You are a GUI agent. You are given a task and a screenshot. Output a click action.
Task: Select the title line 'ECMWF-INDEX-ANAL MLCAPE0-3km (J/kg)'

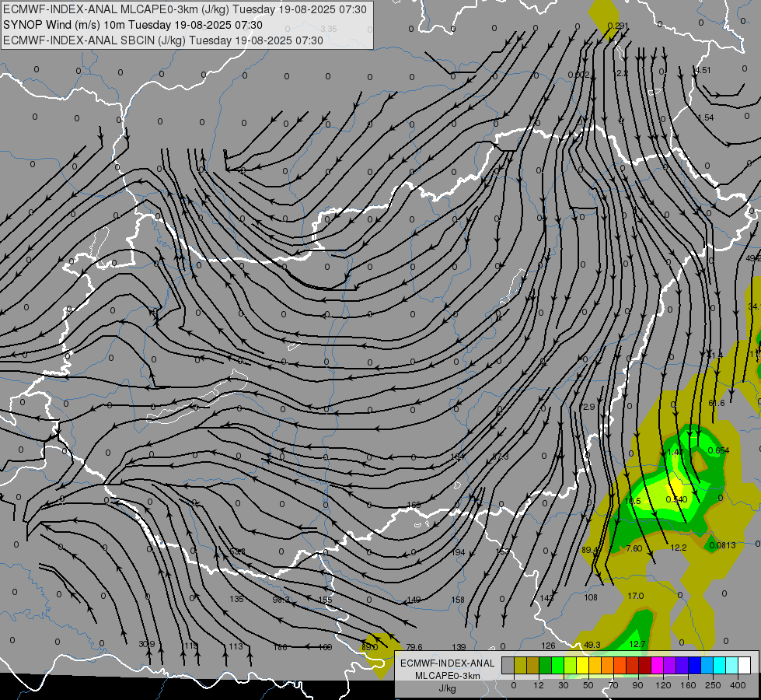pos(185,9)
